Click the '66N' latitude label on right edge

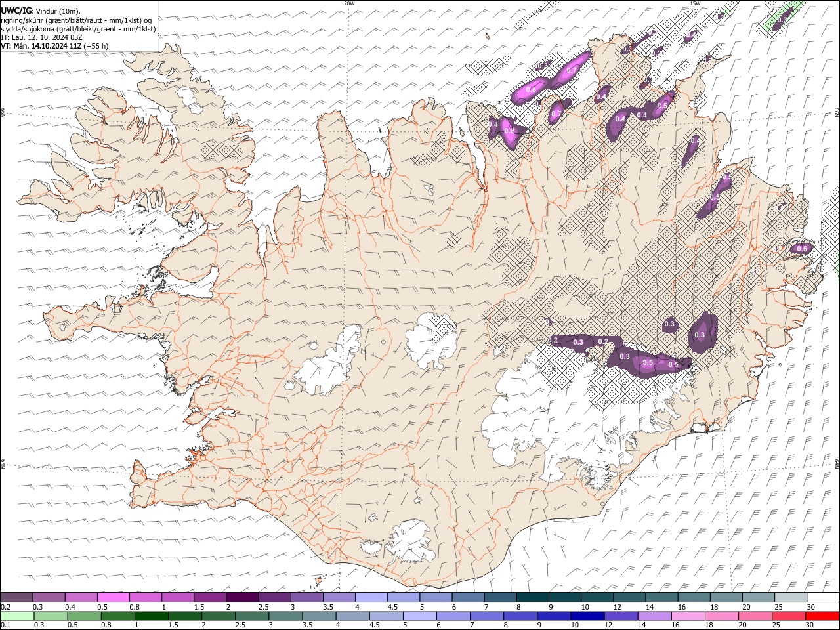click(837, 114)
